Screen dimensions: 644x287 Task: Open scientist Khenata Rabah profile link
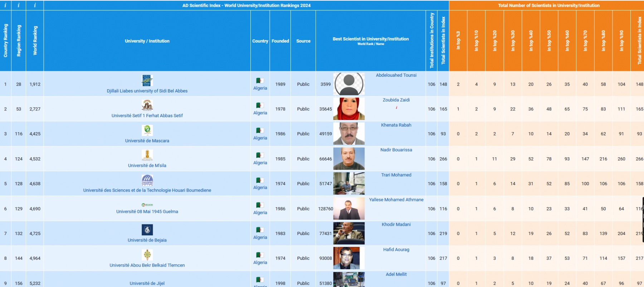pyautogui.click(x=396, y=125)
